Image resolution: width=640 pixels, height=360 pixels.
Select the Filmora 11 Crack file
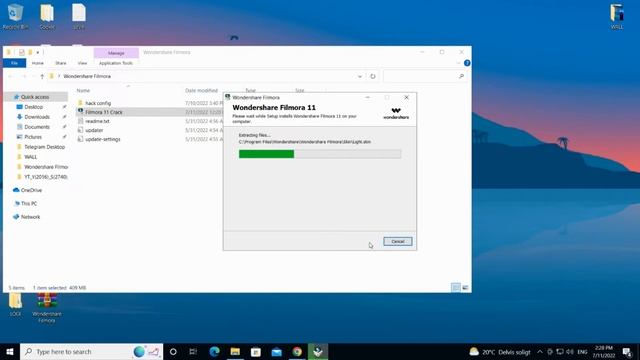tap(104, 112)
